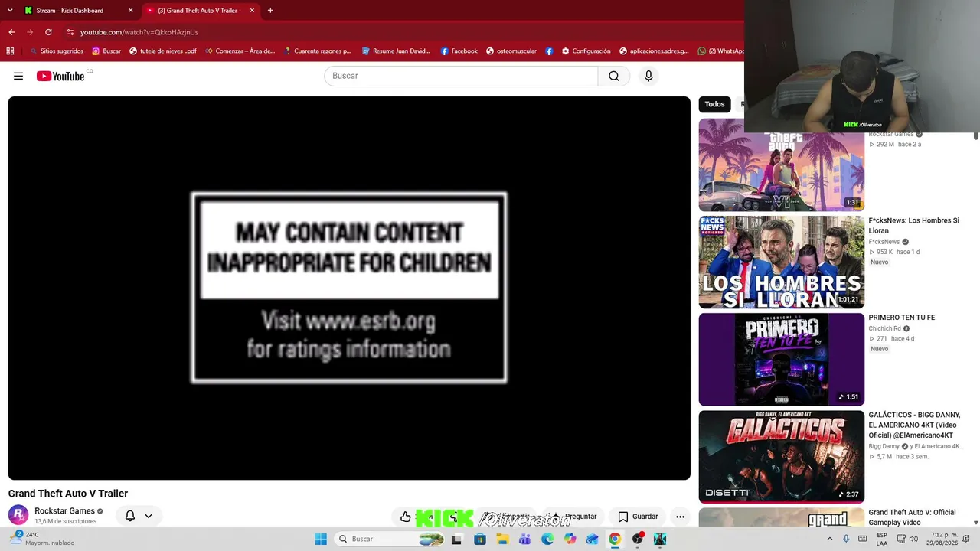The height and width of the screenshot is (551, 980).
Task: Open the Comenzar – Área de bookmark
Action: (240, 51)
